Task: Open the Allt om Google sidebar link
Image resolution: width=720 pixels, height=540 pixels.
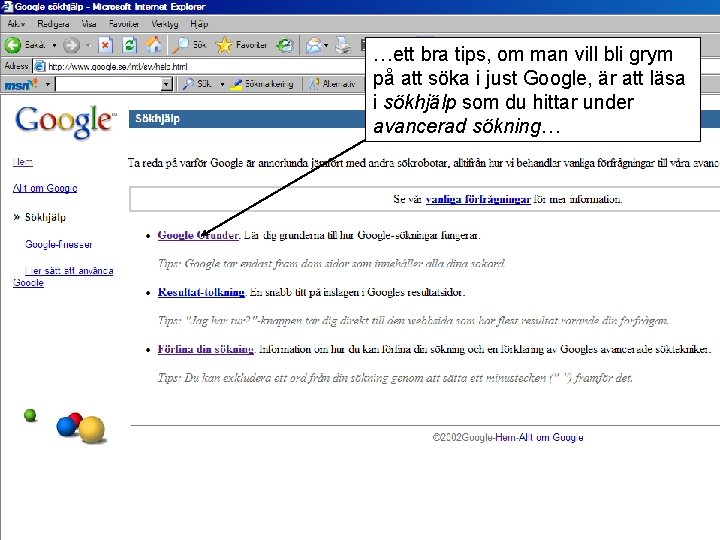Action: pyautogui.click(x=45, y=188)
